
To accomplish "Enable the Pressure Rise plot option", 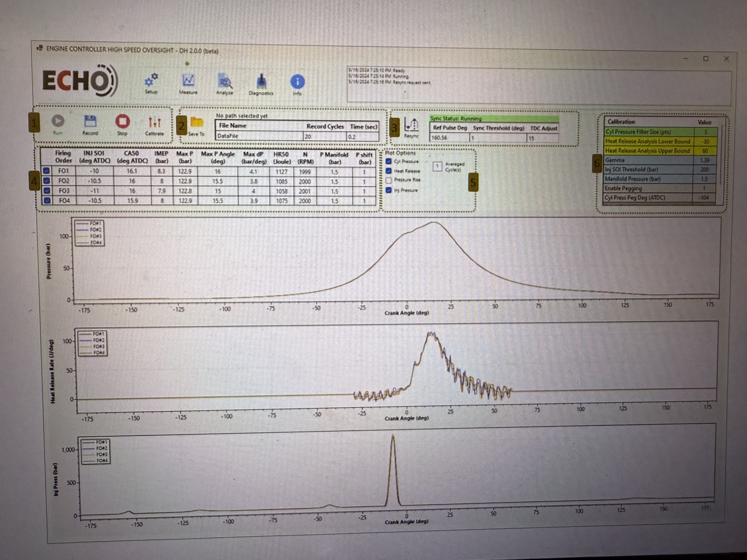I will click(x=388, y=180).
